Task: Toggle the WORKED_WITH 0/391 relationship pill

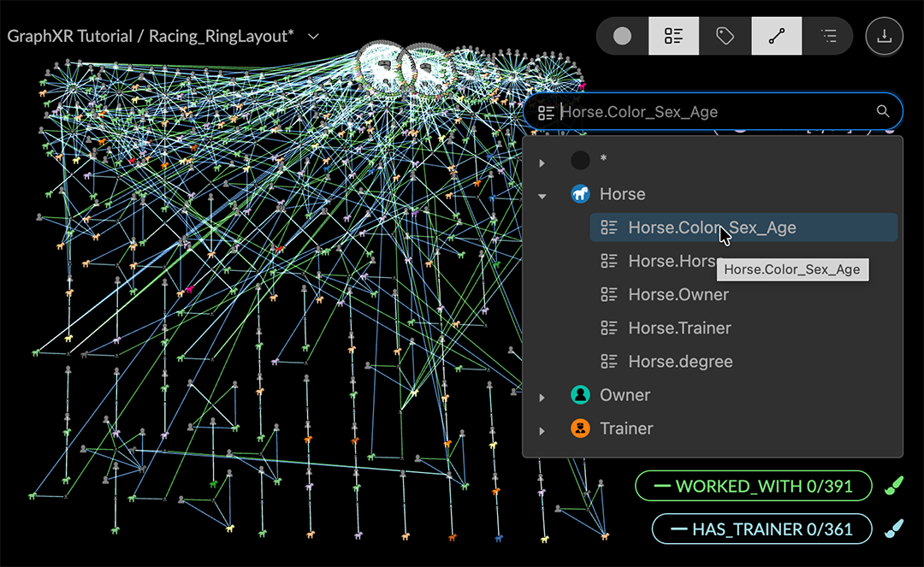Action: click(753, 487)
